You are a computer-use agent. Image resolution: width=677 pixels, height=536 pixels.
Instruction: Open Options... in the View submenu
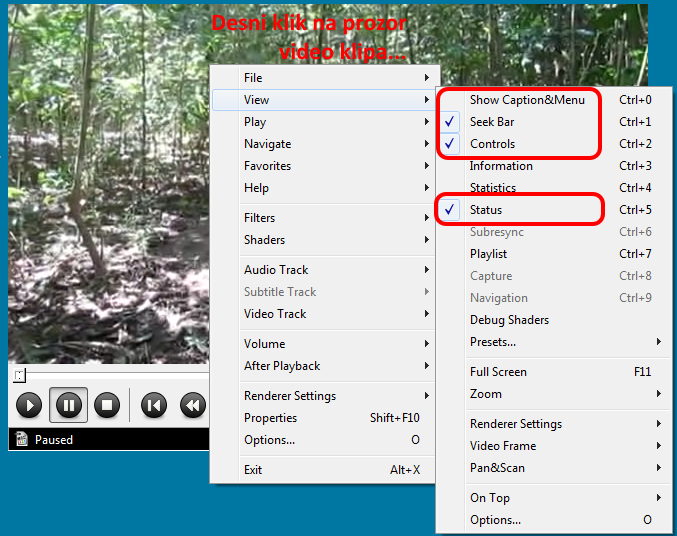coord(554,520)
